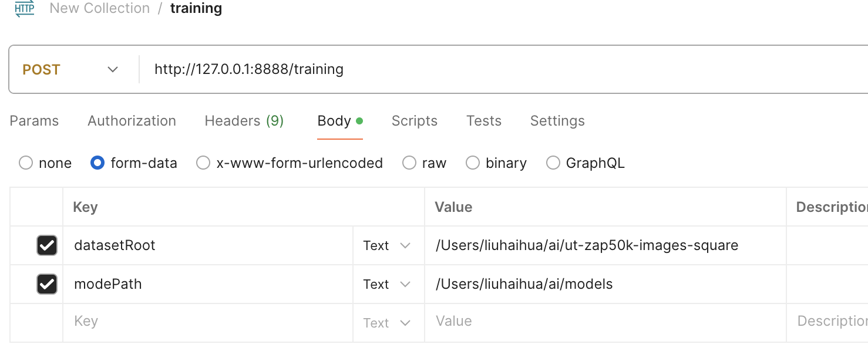The image size is (868, 351).
Task: Click the New Collection breadcrumb link
Action: [x=99, y=9]
